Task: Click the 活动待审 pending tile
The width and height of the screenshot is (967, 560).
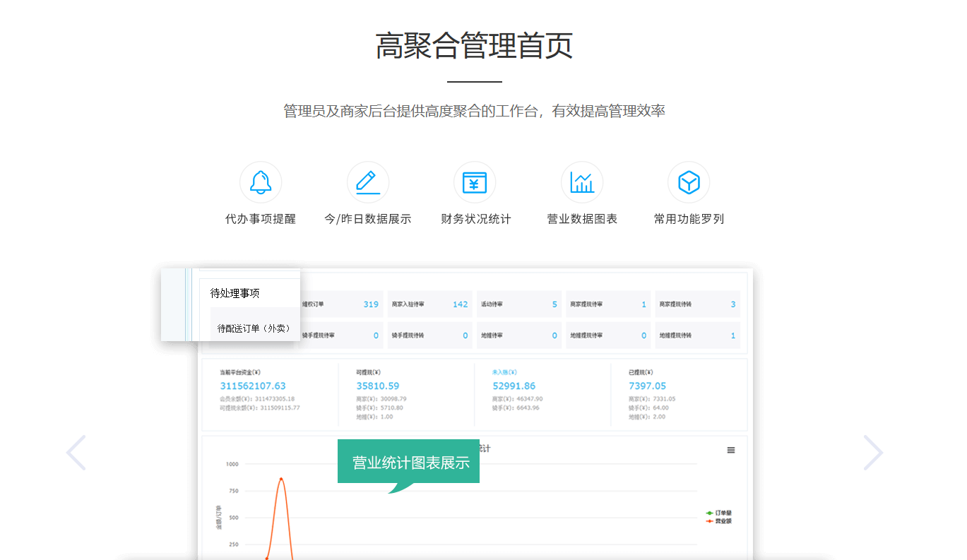Action: pyautogui.click(x=519, y=304)
